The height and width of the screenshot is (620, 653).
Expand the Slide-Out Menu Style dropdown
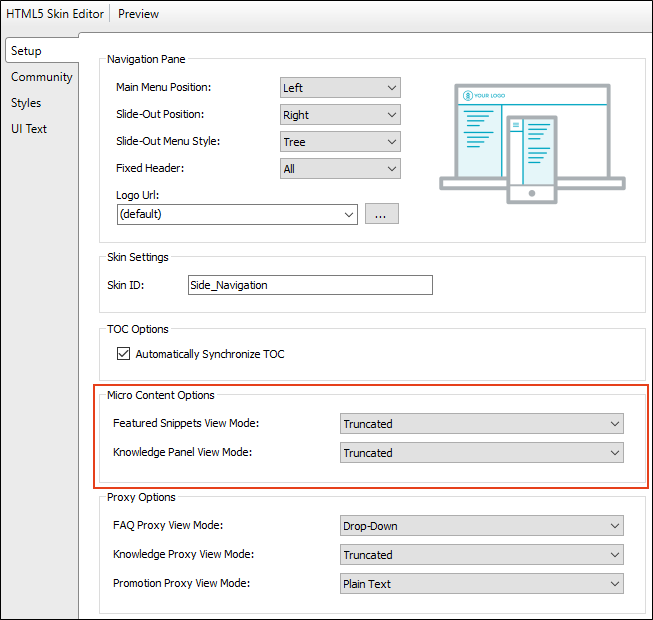point(340,142)
